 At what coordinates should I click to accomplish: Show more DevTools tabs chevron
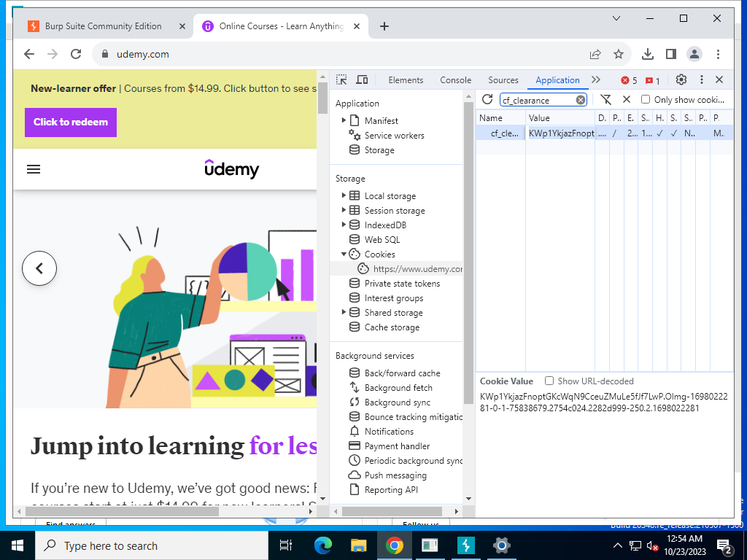coord(596,80)
